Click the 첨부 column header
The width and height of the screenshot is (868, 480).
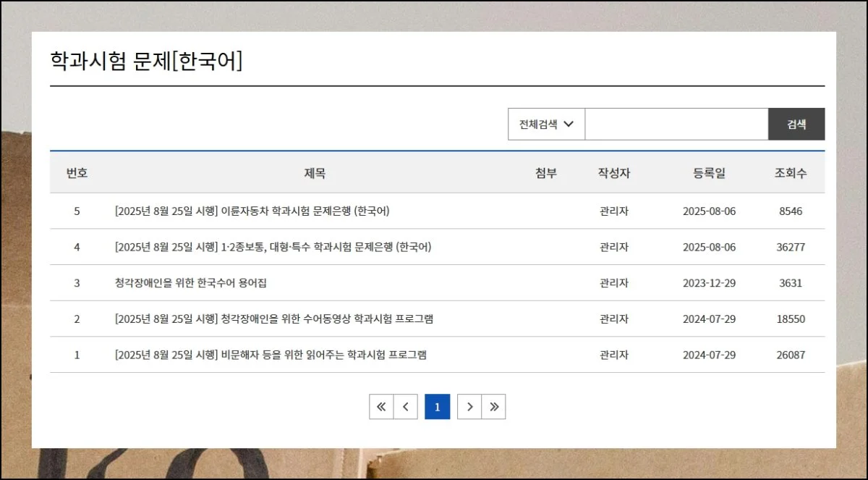(546, 173)
